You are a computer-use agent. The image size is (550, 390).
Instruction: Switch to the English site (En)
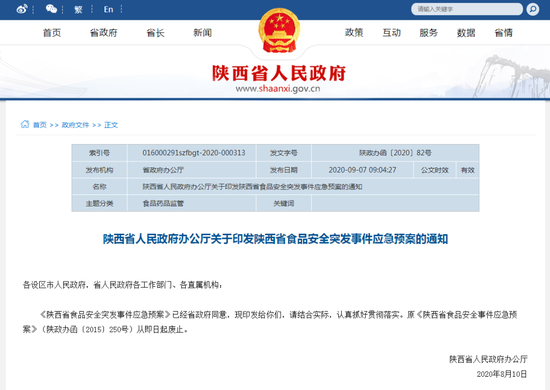pyautogui.click(x=108, y=9)
